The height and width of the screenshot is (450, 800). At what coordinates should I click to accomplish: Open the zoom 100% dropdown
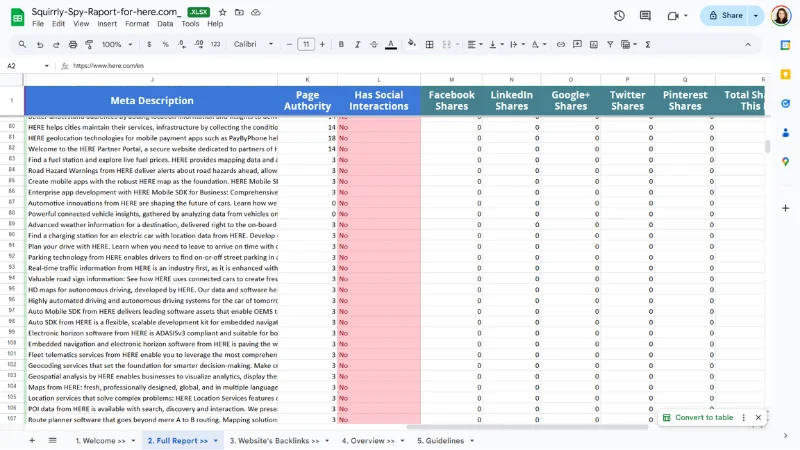tap(116, 44)
